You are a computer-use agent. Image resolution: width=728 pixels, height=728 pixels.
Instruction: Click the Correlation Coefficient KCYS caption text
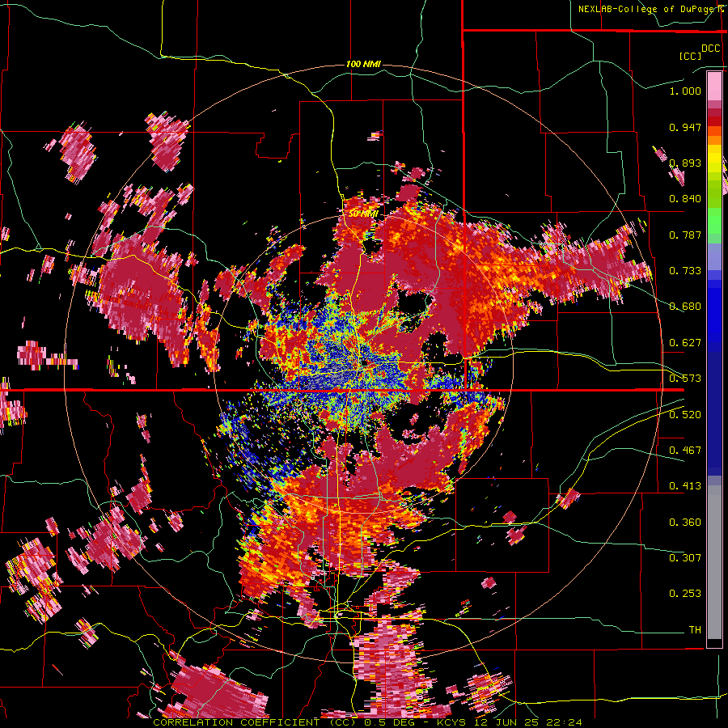[367, 722]
